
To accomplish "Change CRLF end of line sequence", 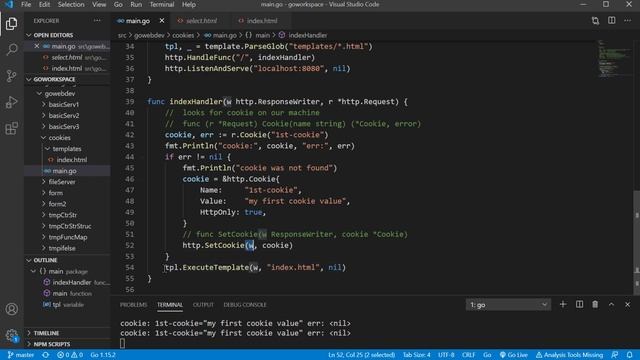I will tap(469, 355).
